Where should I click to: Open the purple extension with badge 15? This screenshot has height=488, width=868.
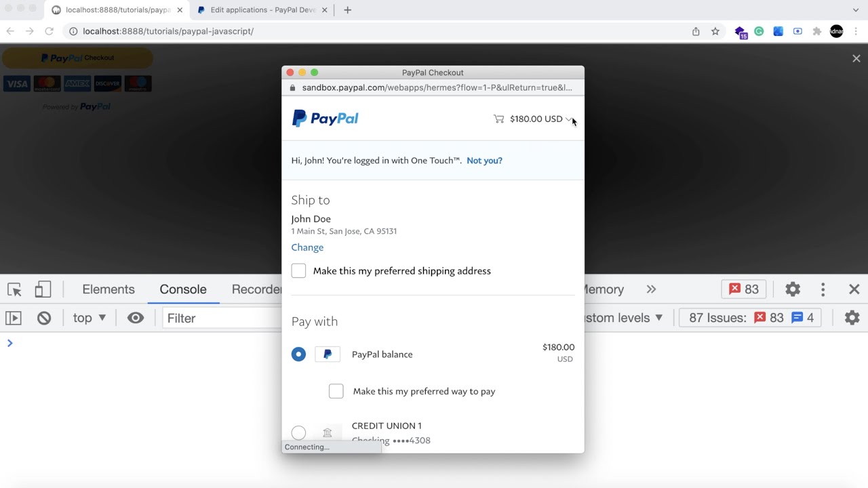tap(741, 32)
